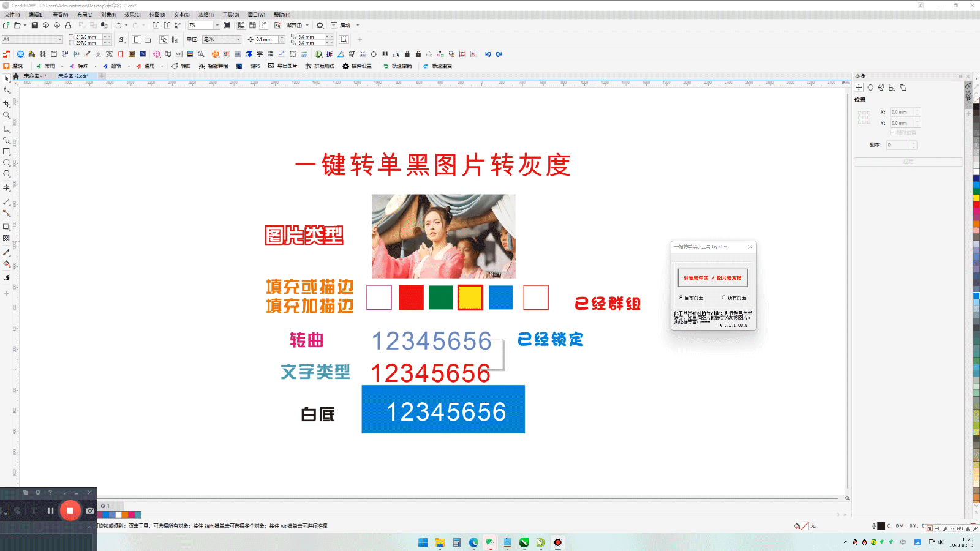Switch to the 未命名-1 document tab
980x551 pixels.
(x=35, y=76)
